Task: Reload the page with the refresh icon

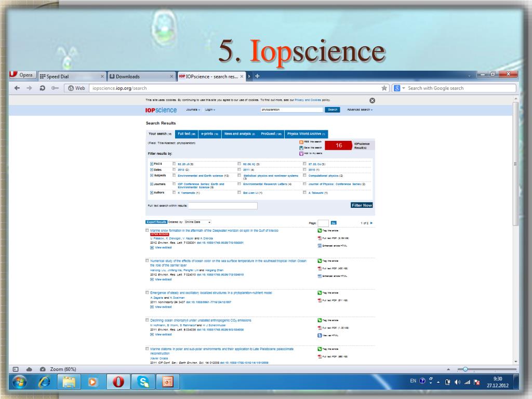Action: click(42, 88)
